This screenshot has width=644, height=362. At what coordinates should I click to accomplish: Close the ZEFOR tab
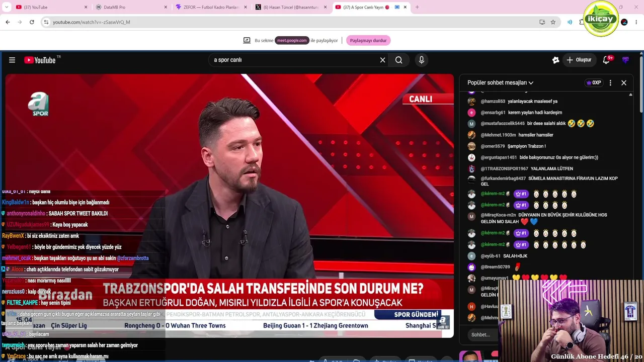(x=246, y=7)
